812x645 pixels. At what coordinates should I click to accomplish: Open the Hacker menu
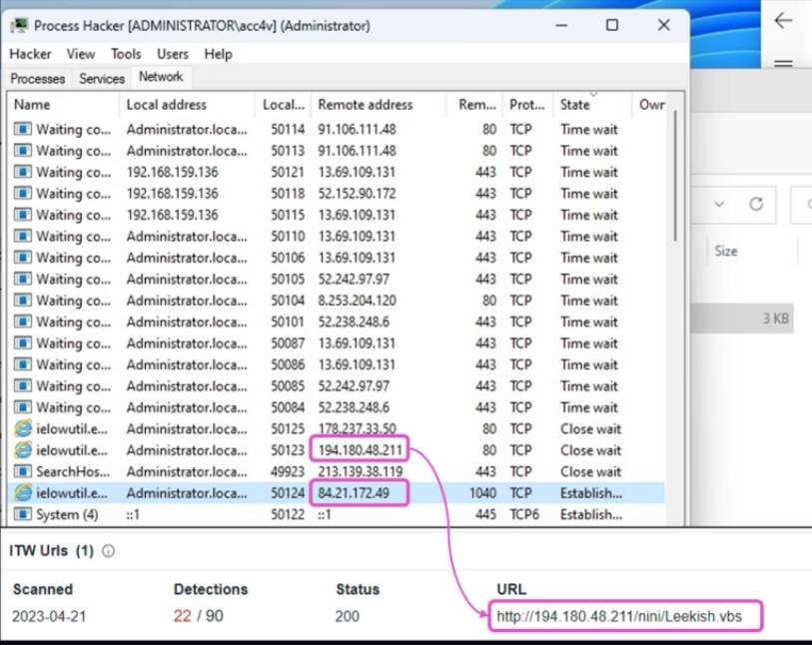tap(30, 54)
